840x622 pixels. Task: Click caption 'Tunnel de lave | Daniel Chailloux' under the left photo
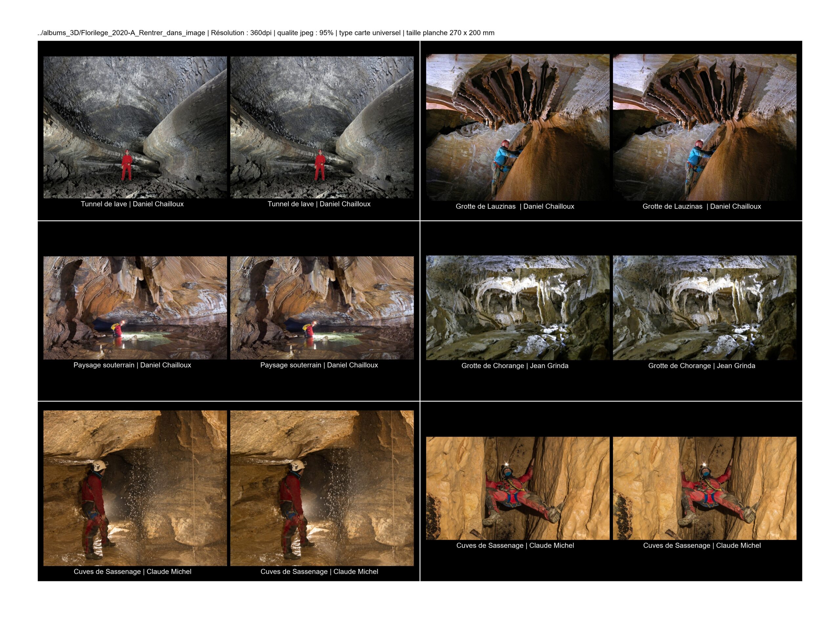[132, 204]
